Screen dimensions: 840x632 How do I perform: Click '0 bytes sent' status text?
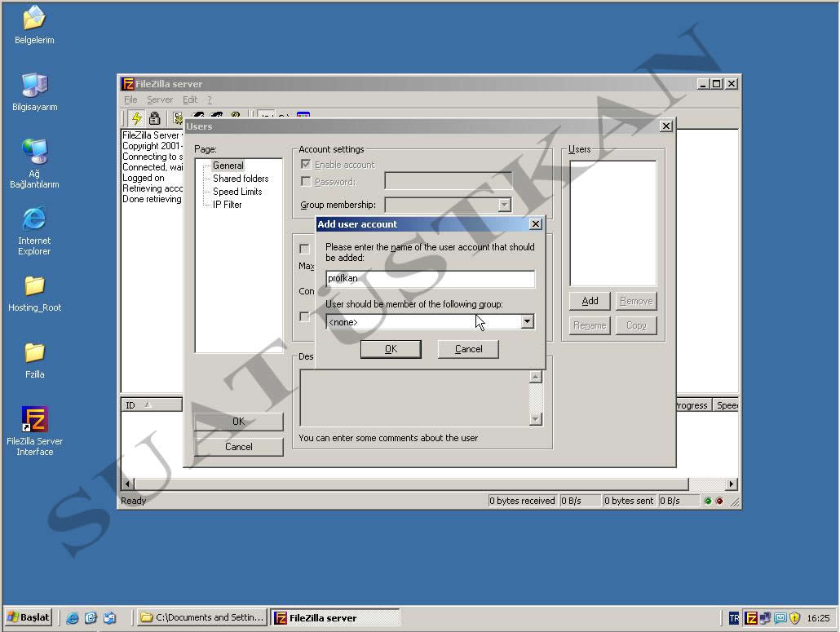point(629,501)
